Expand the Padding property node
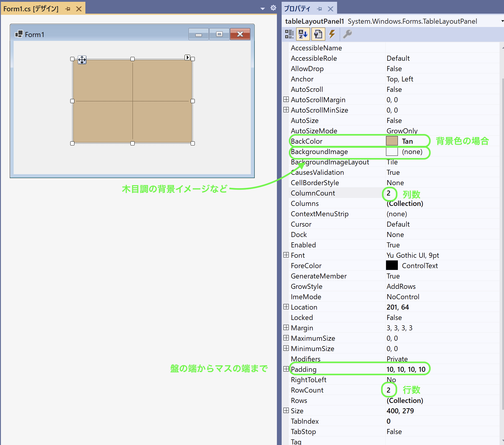504x445 pixels. coord(286,369)
